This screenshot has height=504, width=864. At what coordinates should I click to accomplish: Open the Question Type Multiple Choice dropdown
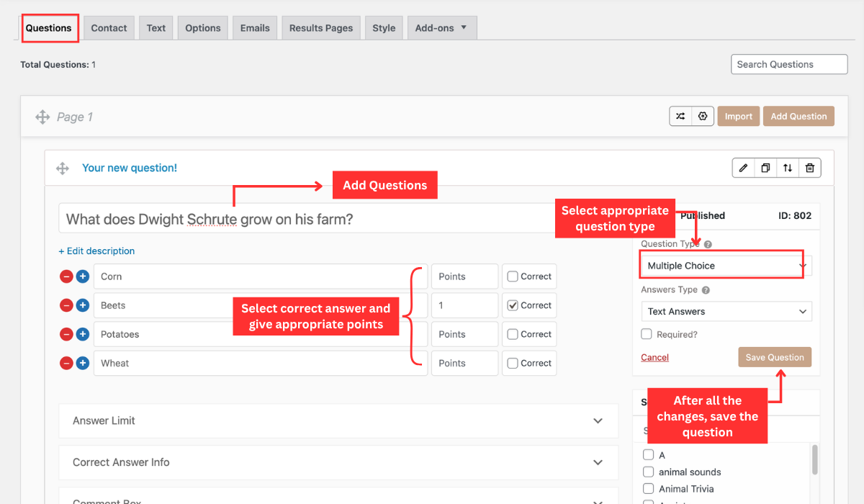pos(726,266)
